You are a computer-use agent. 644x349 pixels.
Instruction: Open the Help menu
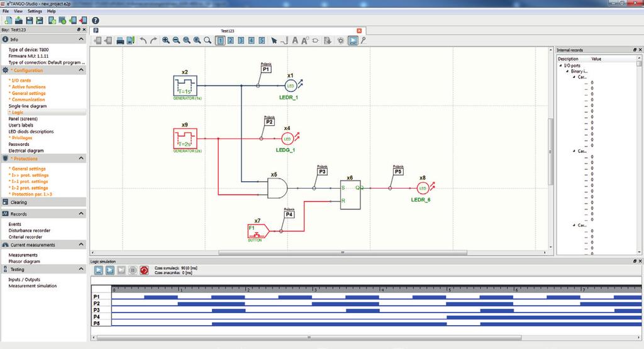52,11
